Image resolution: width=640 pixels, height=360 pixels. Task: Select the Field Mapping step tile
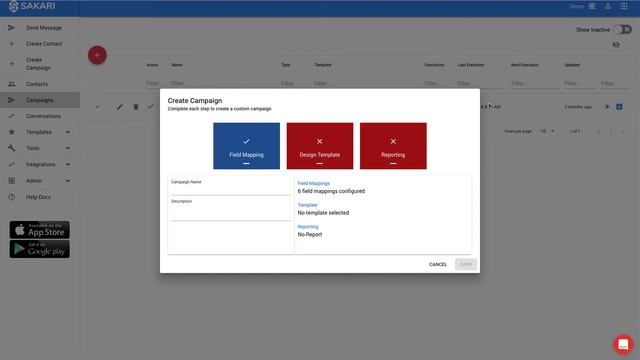(x=247, y=146)
